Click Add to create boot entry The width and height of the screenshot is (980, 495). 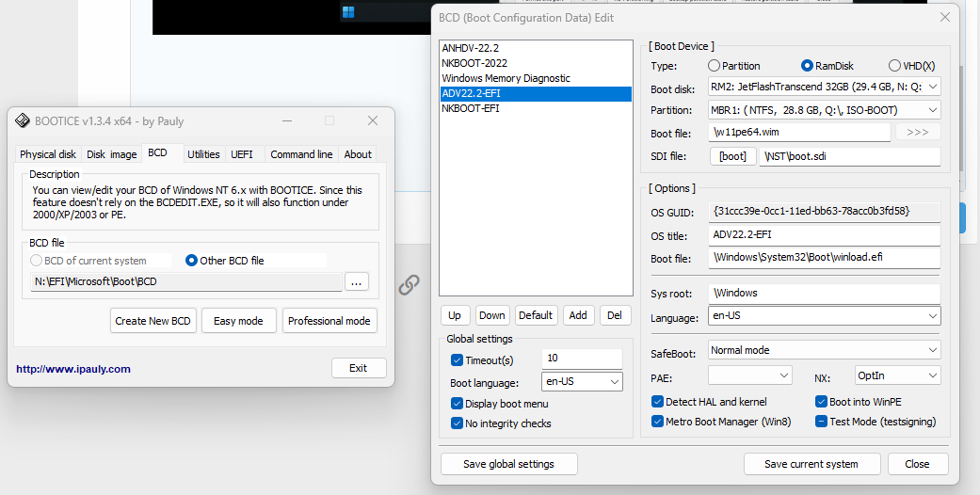click(578, 315)
